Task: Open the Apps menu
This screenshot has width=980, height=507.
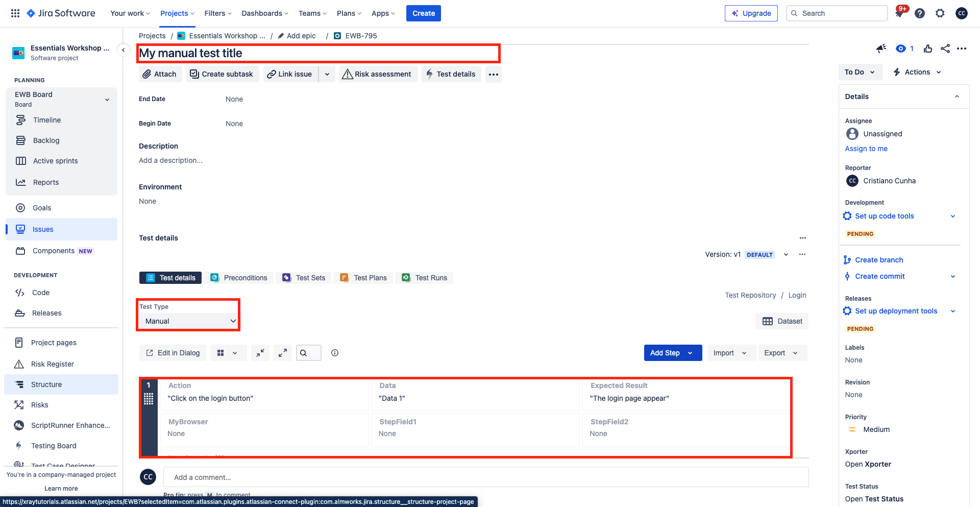Action: (x=383, y=13)
